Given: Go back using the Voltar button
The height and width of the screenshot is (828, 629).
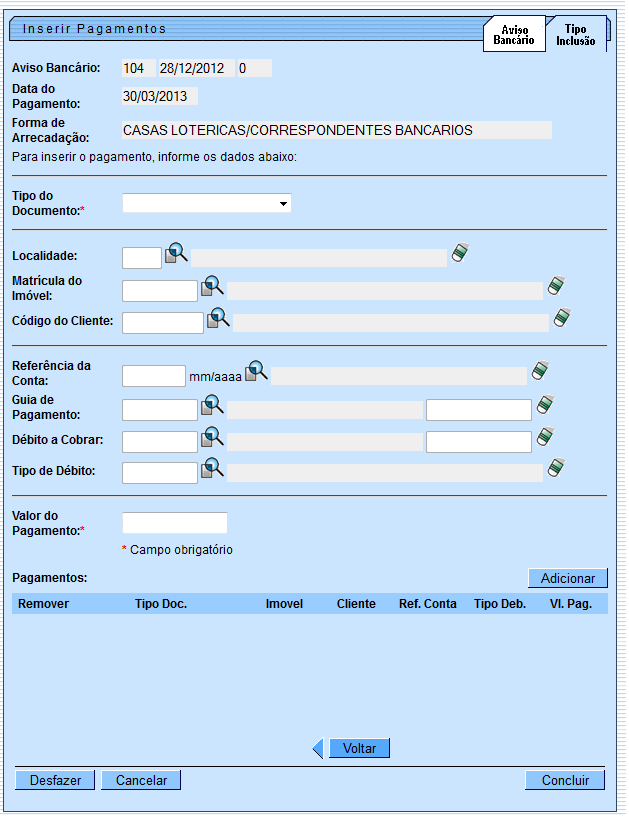Looking at the screenshot, I should (x=358, y=749).
